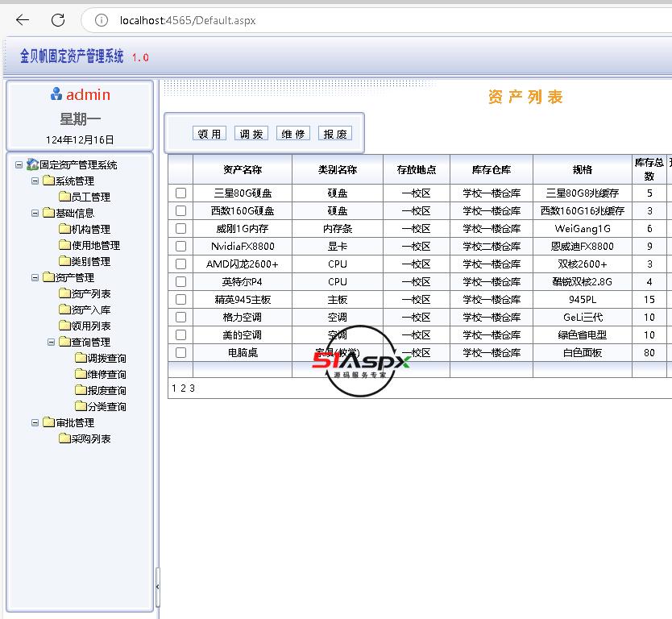Image resolution: width=672 pixels, height=619 pixels.
Task: Click the folder icon beside 采购列表
Action: click(64, 438)
